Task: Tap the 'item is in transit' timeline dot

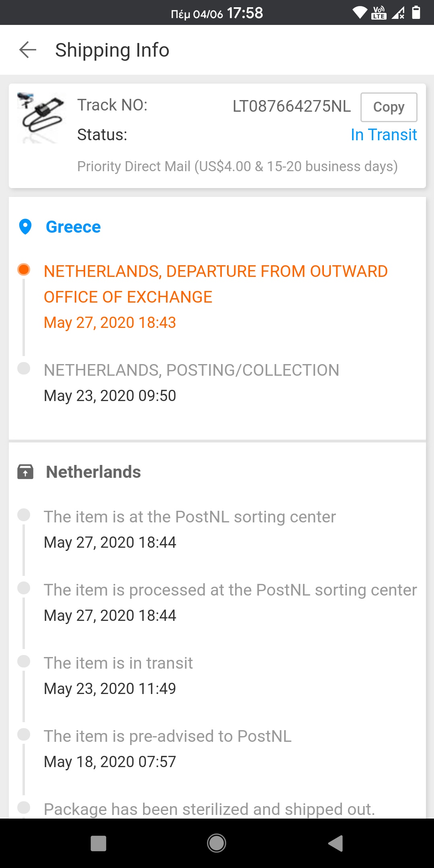Action: tap(24, 661)
